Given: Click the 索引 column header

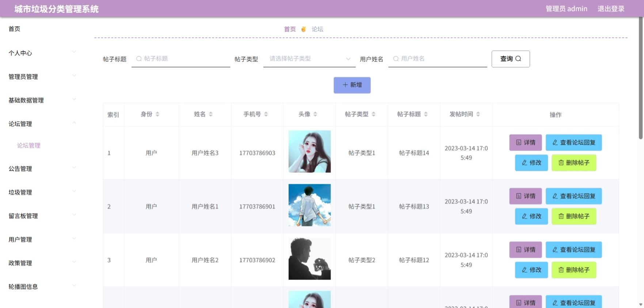Looking at the screenshot, I should click(113, 115).
